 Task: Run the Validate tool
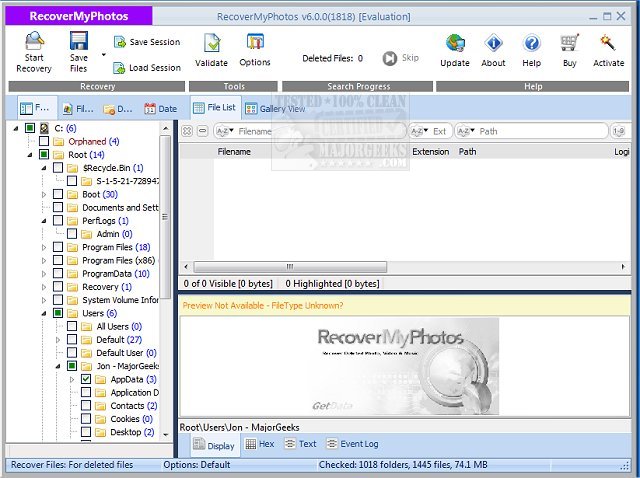click(x=211, y=50)
